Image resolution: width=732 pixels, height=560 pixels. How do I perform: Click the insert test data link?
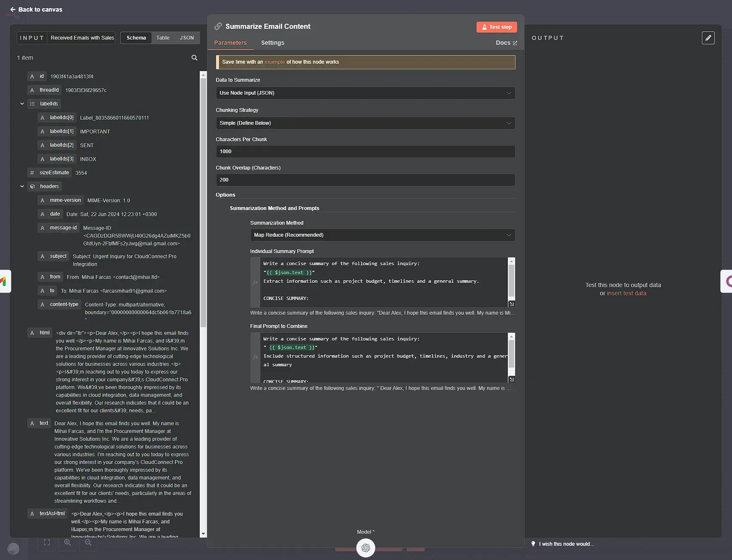click(627, 293)
